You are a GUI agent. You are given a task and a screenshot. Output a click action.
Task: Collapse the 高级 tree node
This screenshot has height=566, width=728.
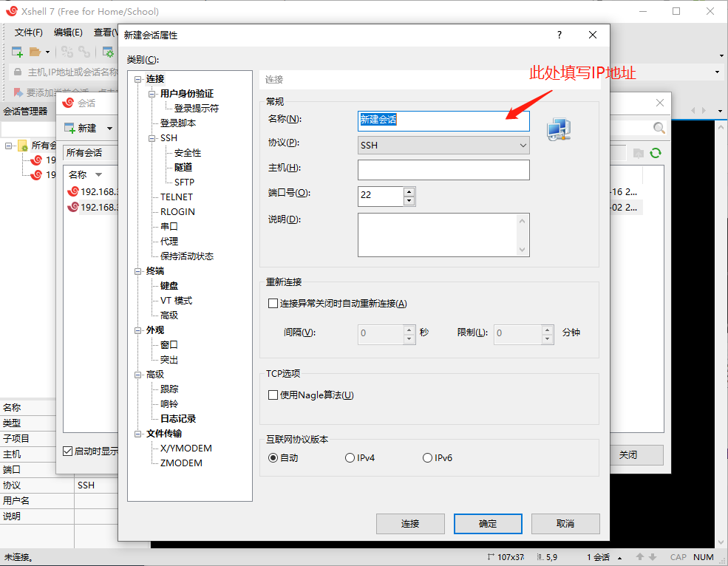tap(138, 375)
